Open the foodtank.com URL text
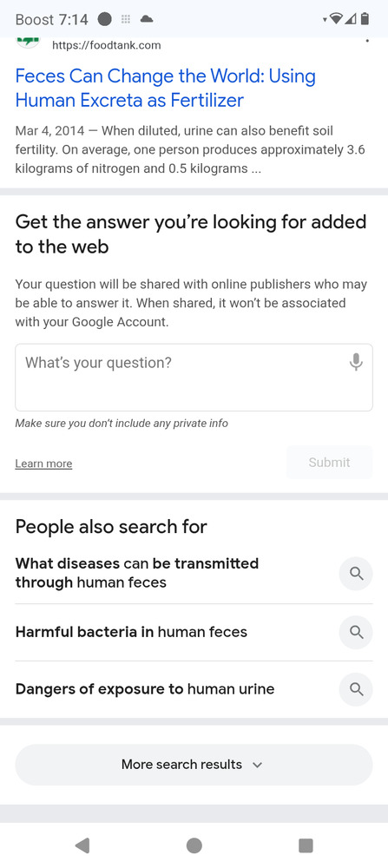 pyautogui.click(x=106, y=45)
